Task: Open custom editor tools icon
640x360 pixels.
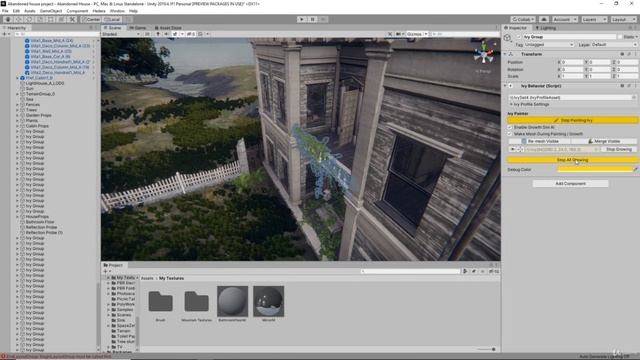Action: (x=72, y=19)
